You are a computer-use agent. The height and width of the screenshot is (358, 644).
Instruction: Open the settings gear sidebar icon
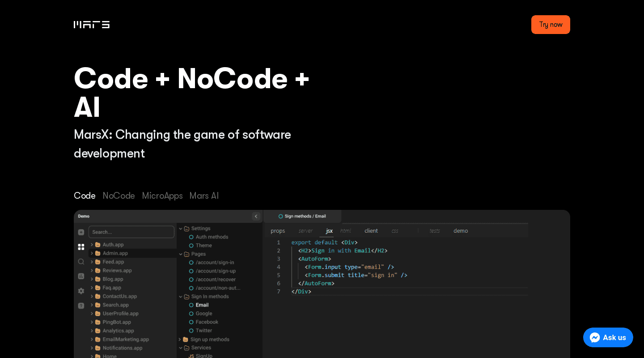(81, 291)
